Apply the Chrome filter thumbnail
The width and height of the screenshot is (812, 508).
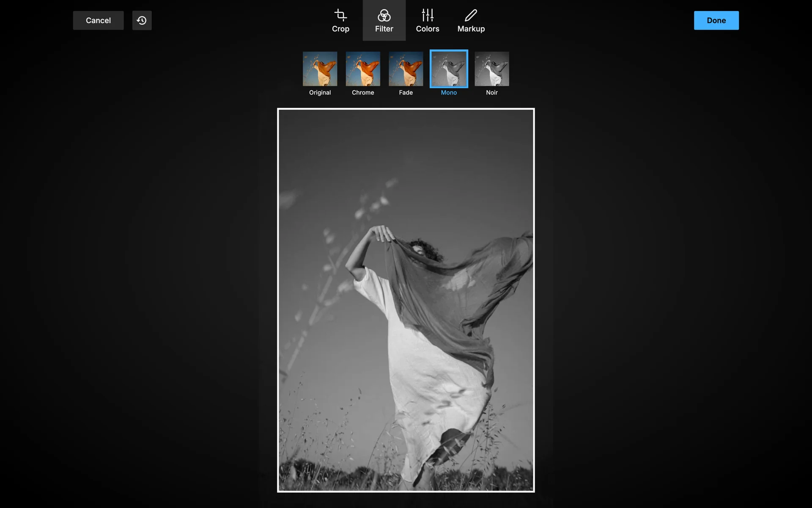tap(363, 69)
